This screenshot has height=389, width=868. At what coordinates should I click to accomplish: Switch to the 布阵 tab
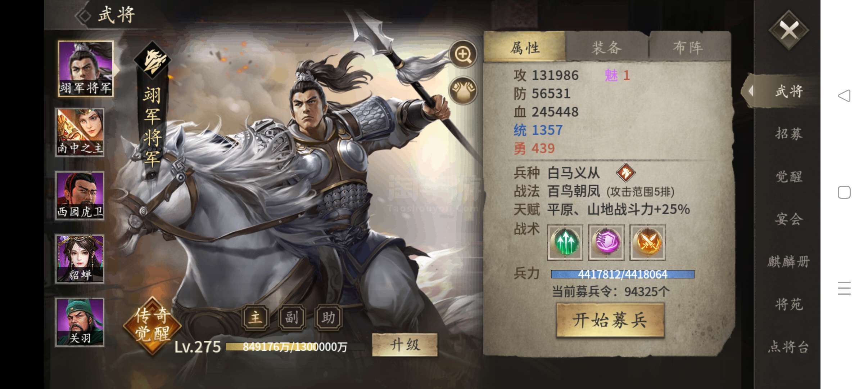tap(688, 47)
